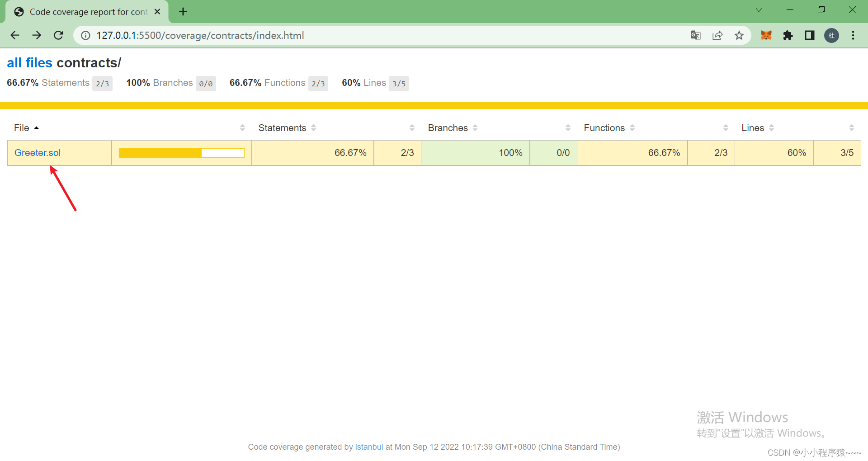This screenshot has width=868, height=461.
Task: Click sort arrows for Lines fraction column
Action: 851,128
